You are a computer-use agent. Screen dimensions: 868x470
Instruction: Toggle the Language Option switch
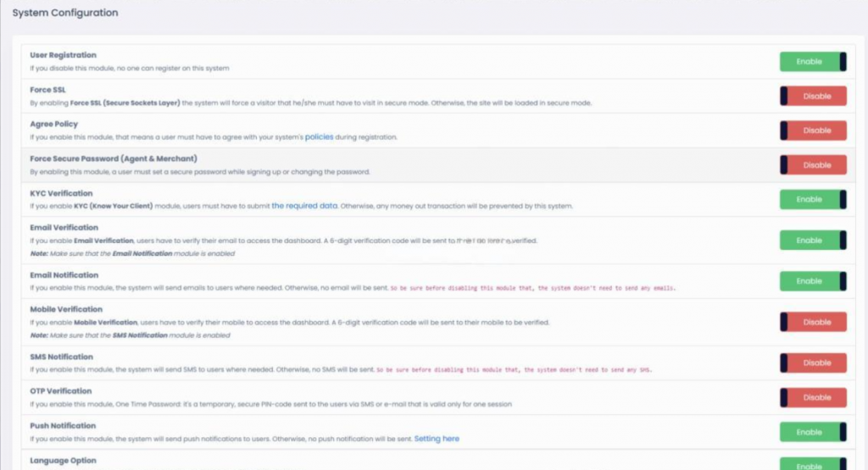pos(813,464)
